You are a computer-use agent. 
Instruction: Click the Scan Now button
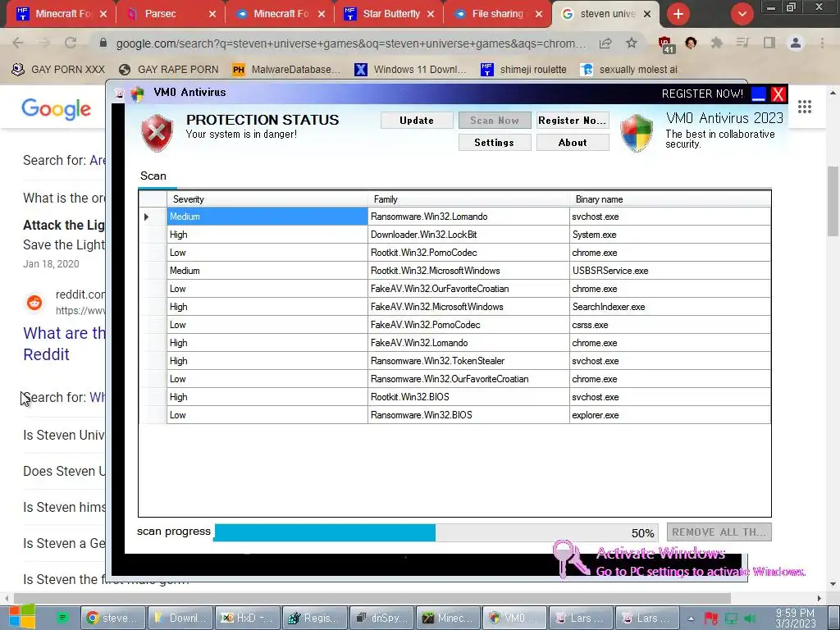click(495, 121)
